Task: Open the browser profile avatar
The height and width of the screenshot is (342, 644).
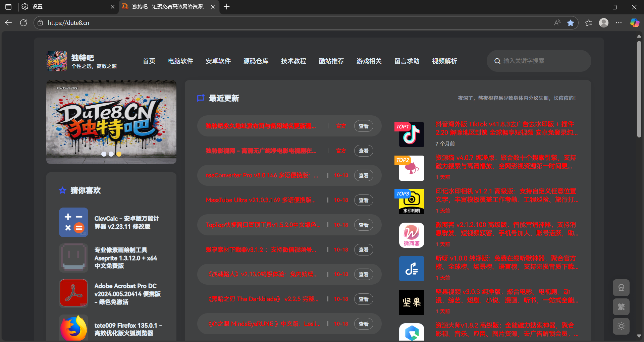Action: 604,23
